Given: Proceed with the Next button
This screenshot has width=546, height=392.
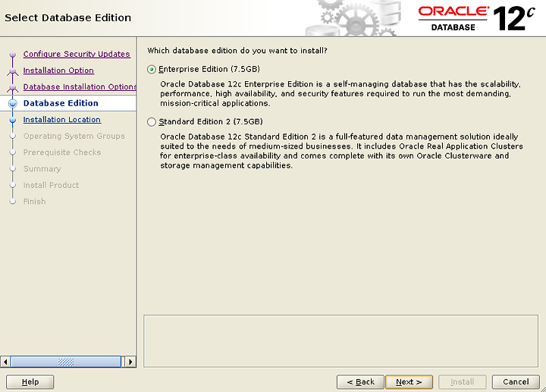Looking at the screenshot, I should pos(409,382).
